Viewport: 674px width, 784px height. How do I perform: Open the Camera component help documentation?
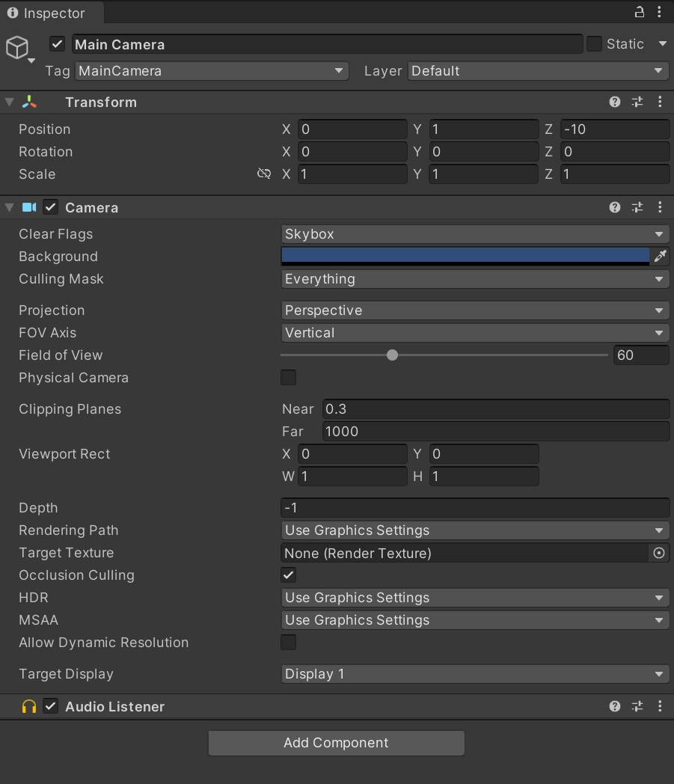[x=614, y=207]
